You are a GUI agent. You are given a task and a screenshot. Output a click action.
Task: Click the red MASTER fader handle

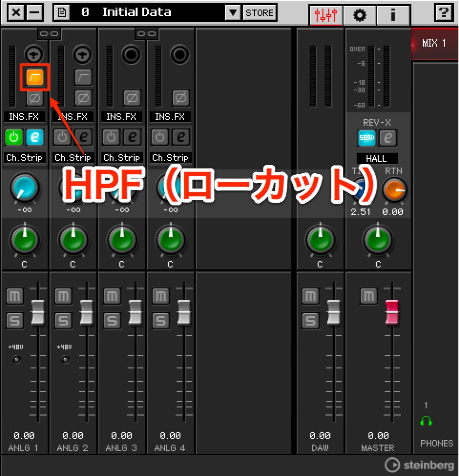[391, 312]
